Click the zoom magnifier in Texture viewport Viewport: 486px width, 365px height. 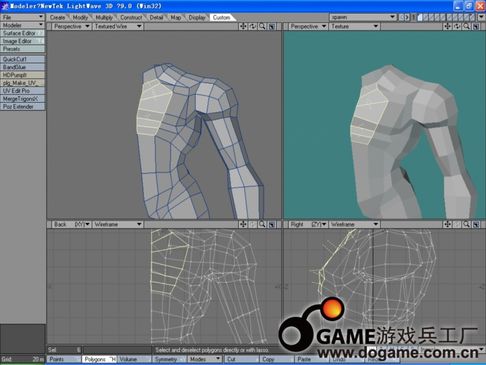(467, 26)
